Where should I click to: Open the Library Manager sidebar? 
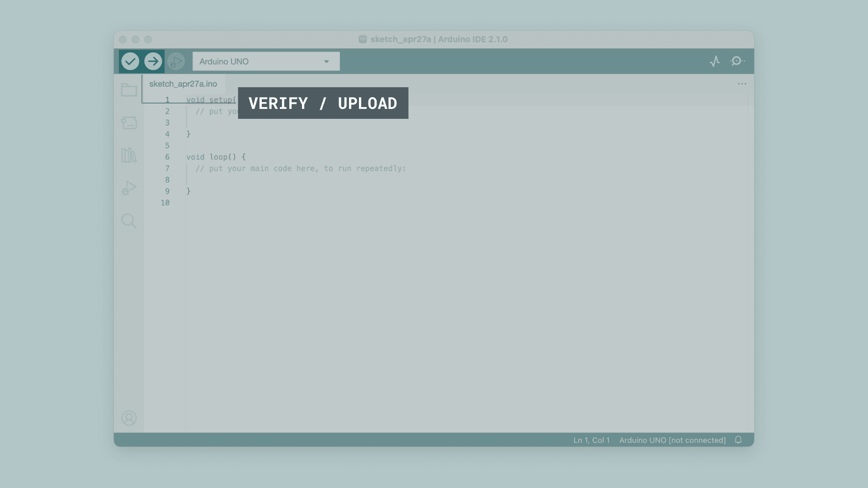tap(129, 155)
